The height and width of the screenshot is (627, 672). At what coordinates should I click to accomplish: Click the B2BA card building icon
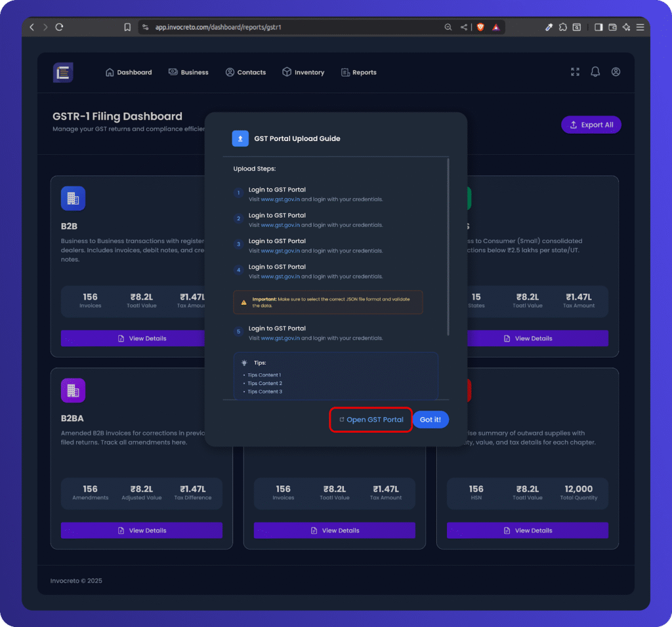point(73,391)
